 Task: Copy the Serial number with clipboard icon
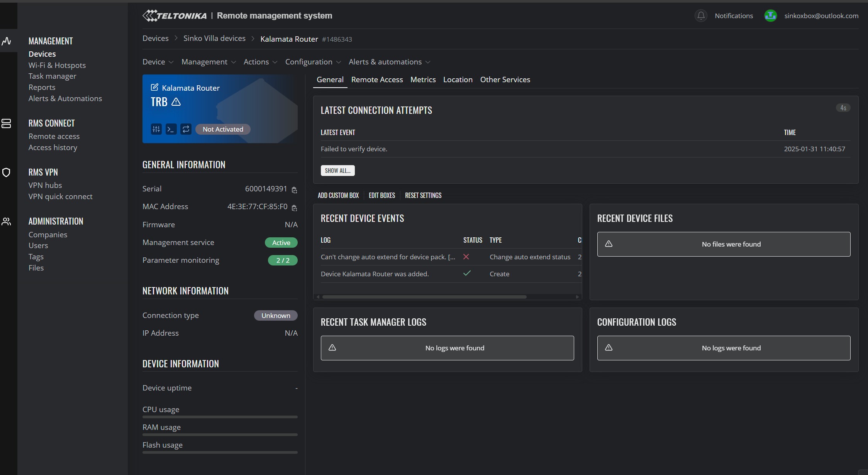[294, 190]
